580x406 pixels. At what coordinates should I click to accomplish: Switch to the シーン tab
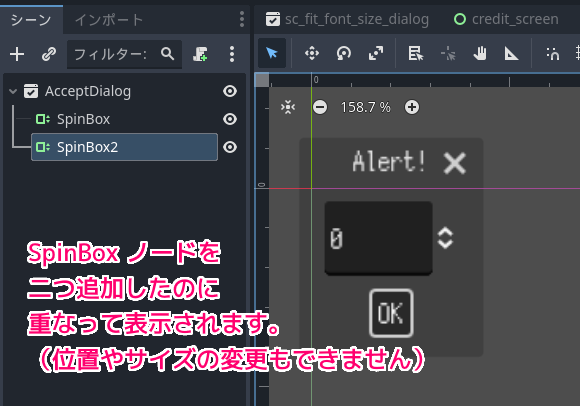click(x=31, y=20)
